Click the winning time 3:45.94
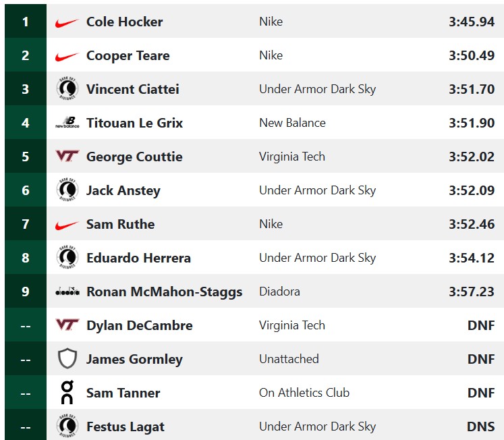 [472, 22]
